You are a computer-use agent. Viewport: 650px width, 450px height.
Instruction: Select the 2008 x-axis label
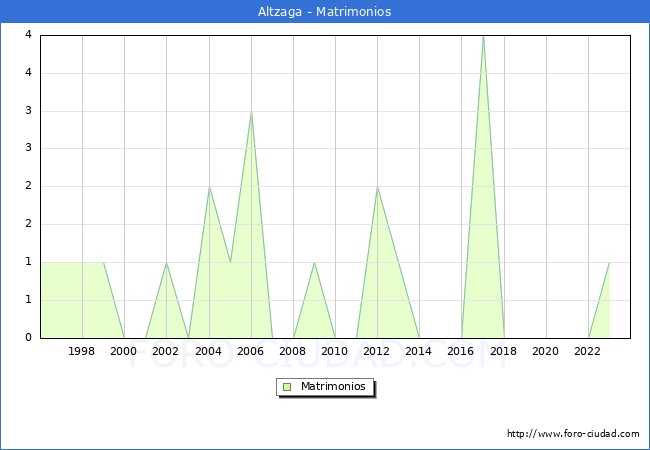[x=293, y=351]
